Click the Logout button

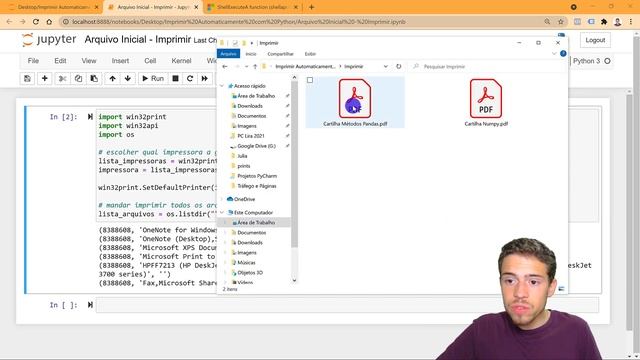click(x=595, y=40)
